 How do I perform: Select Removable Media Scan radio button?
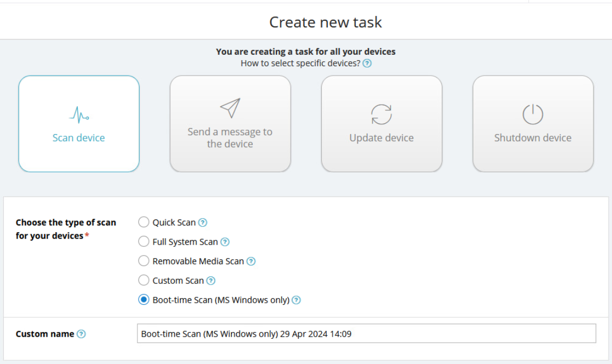(x=143, y=261)
